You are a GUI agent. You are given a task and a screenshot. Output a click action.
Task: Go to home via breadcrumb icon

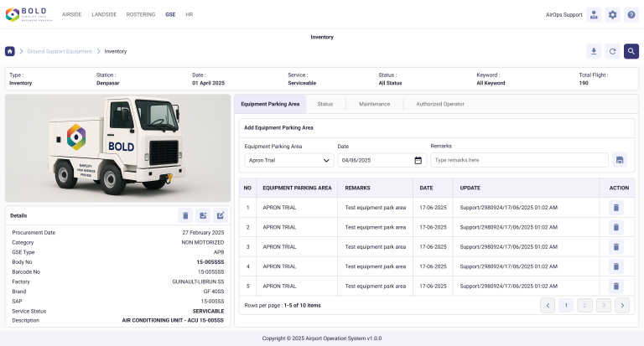[10, 51]
